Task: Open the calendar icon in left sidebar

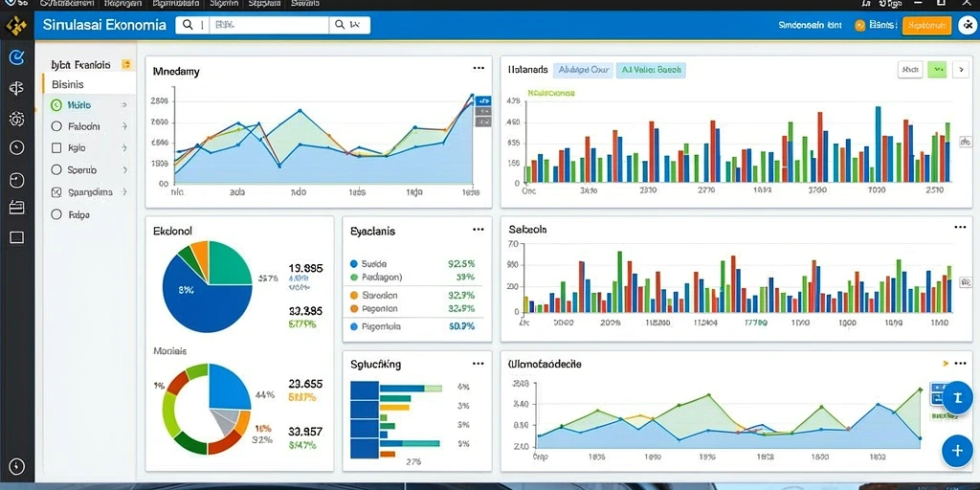Action: click(x=17, y=208)
